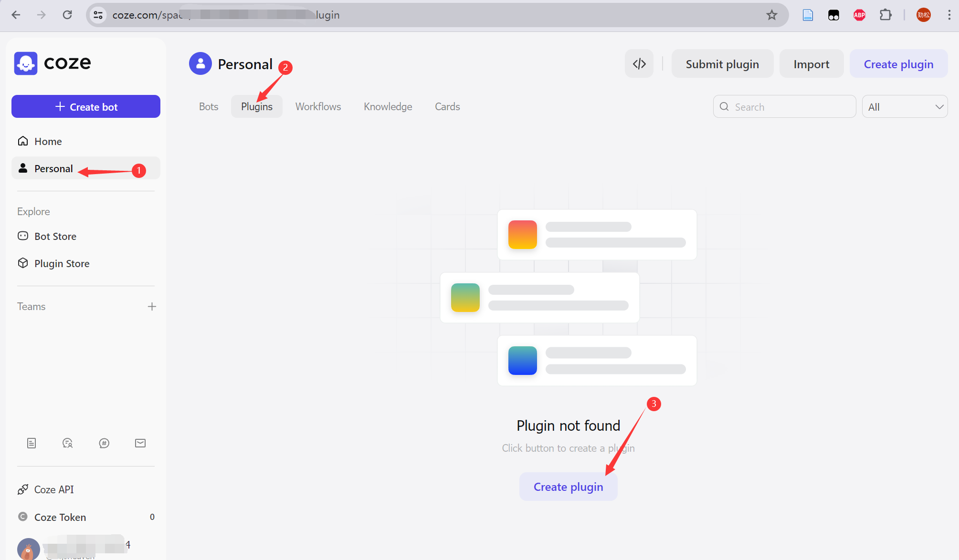Click the Coze logo icon
Image resolution: width=959 pixels, height=560 pixels.
pyautogui.click(x=26, y=63)
